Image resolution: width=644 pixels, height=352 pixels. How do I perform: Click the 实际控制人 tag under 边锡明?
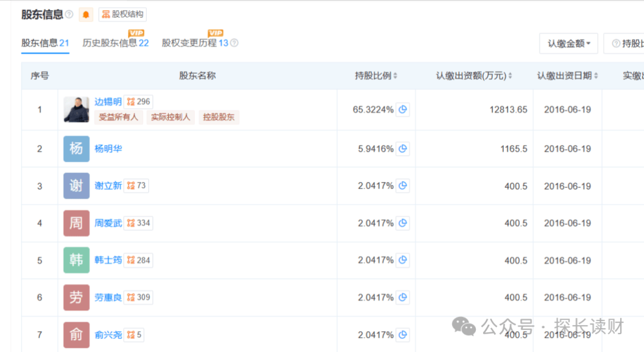(x=171, y=117)
